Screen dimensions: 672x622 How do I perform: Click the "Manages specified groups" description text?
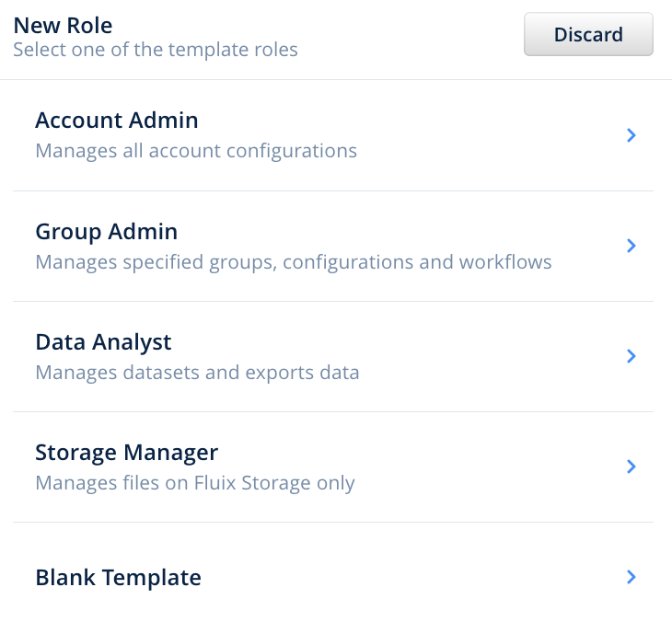click(x=294, y=262)
